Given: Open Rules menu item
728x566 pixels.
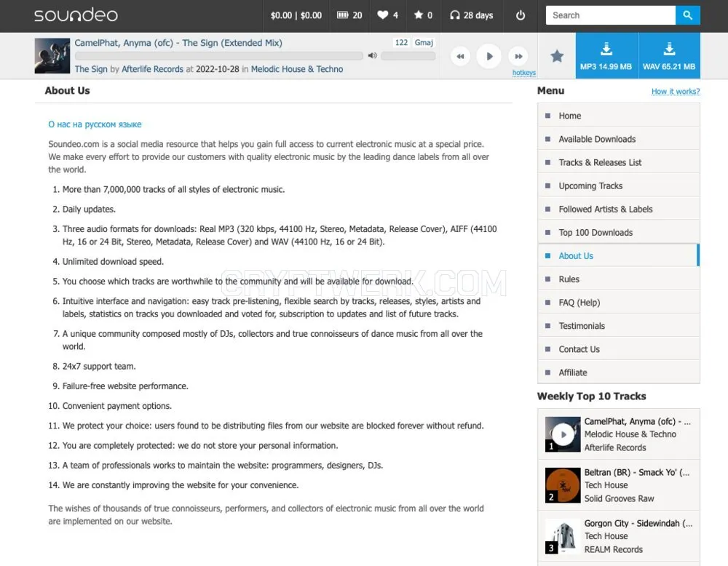Looking at the screenshot, I should [618, 279].
